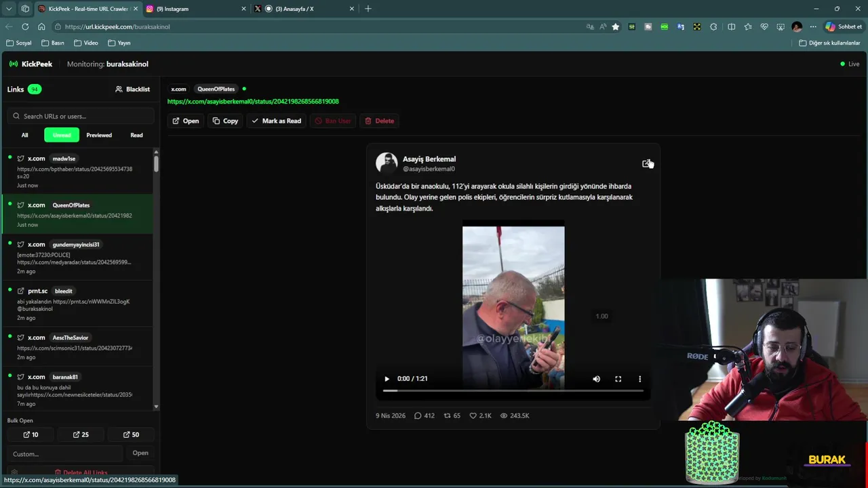Click the Asayiş Berkemal profile avatar
This screenshot has height=488, width=868.
click(x=387, y=163)
